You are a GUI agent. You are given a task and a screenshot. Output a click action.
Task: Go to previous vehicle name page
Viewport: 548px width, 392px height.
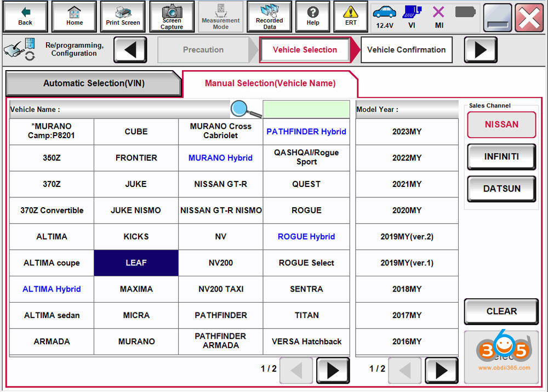(296, 370)
